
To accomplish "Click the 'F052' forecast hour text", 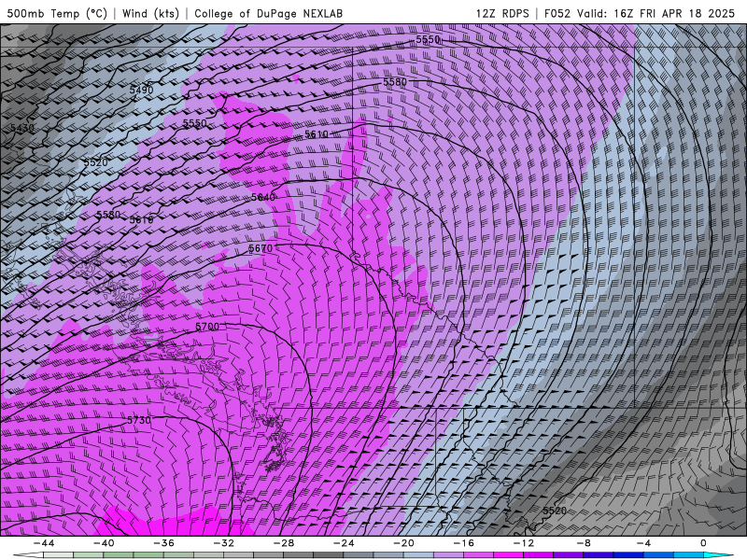I will (x=557, y=13).
